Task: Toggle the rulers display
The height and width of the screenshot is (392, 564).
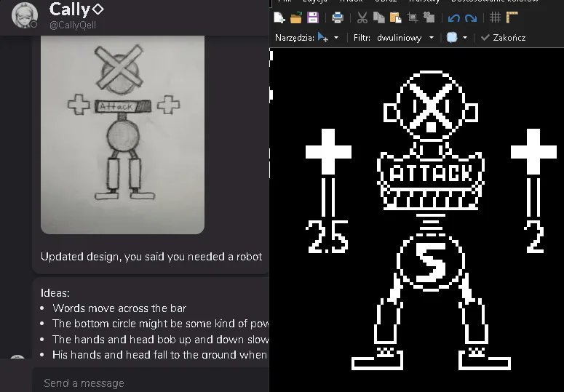Action: (x=512, y=17)
